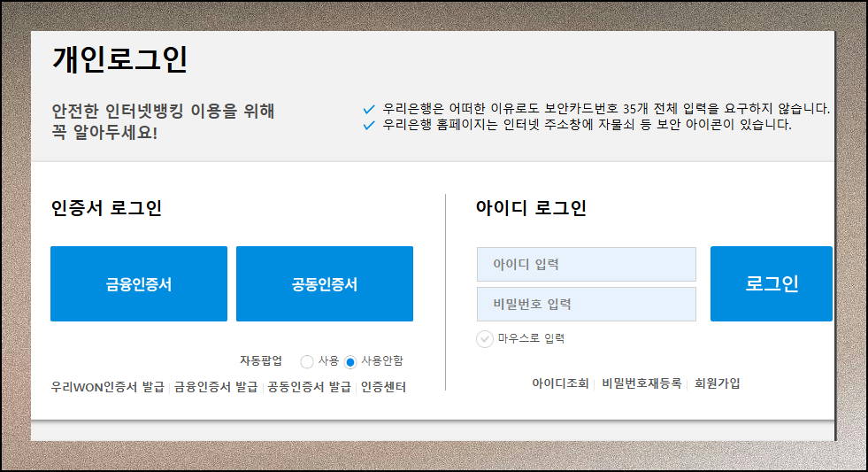Viewport: 868px width, 472px height.
Task: Click the 안전한 인터넷뱅킹 이용을 위해 text
Action: click(x=163, y=111)
